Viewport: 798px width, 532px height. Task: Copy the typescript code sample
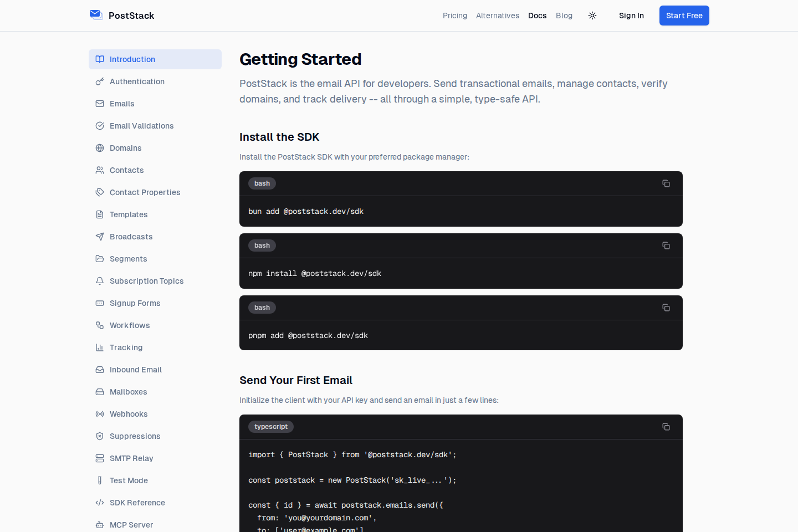pos(666,427)
